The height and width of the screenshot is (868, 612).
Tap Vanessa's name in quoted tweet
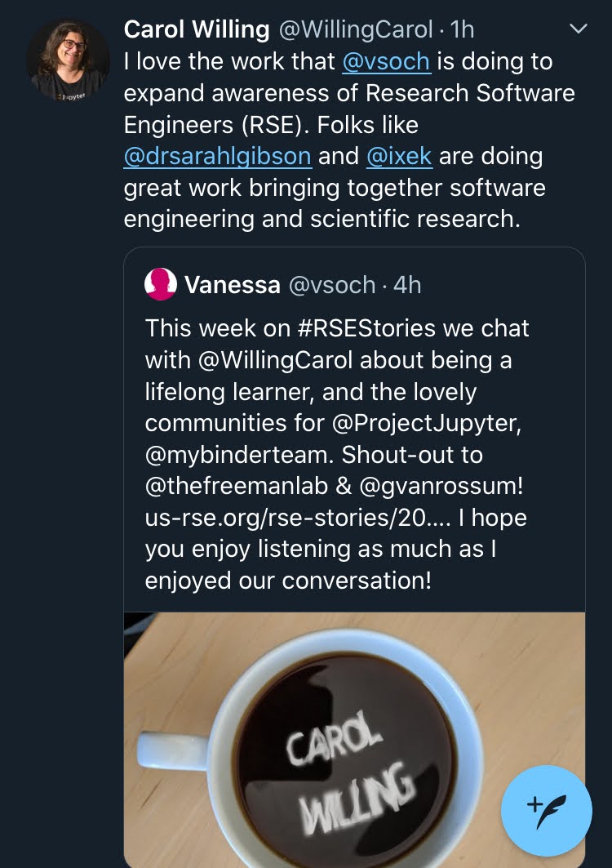pyautogui.click(x=233, y=285)
